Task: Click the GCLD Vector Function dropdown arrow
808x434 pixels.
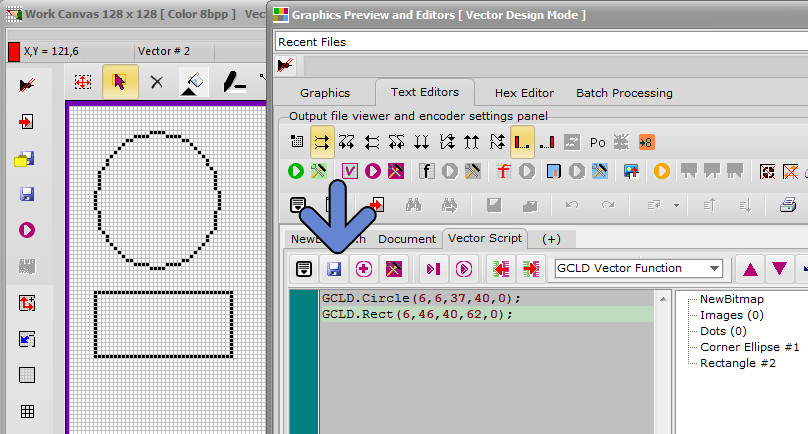Action: (x=714, y=269)
